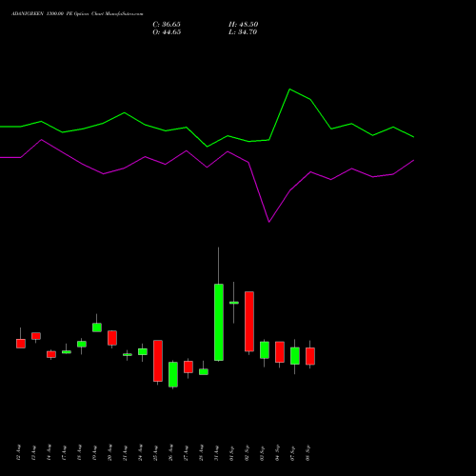Click the ADANIGREEN 1300.00 PE chart title
Image resolution: width=476 pixels, height=476 pixels.
pos(77,14)
